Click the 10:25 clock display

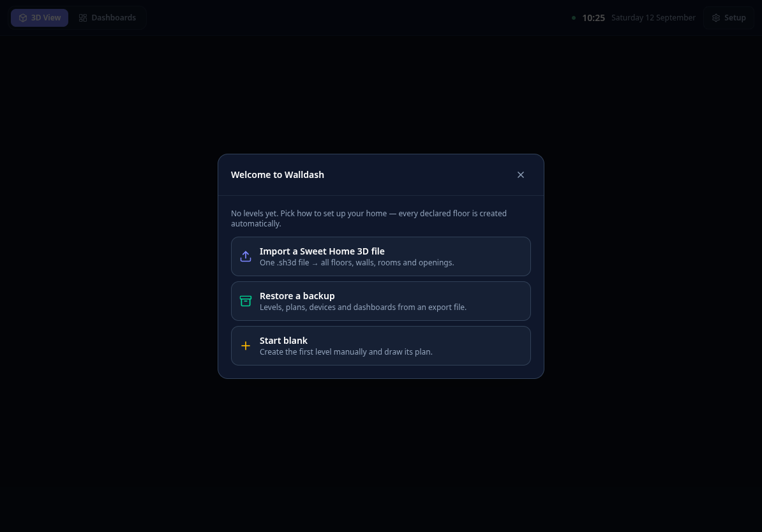click(x=594, y=18)
